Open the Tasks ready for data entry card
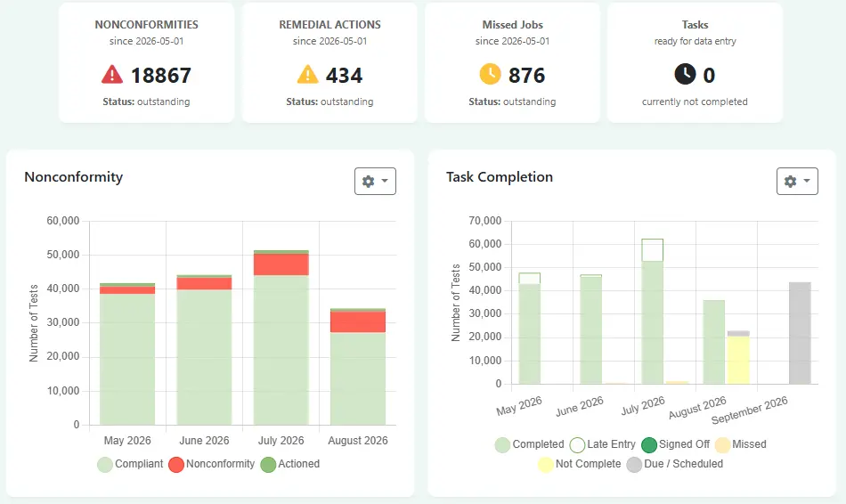Screen dimensions: 846x504 pos(695,62)
